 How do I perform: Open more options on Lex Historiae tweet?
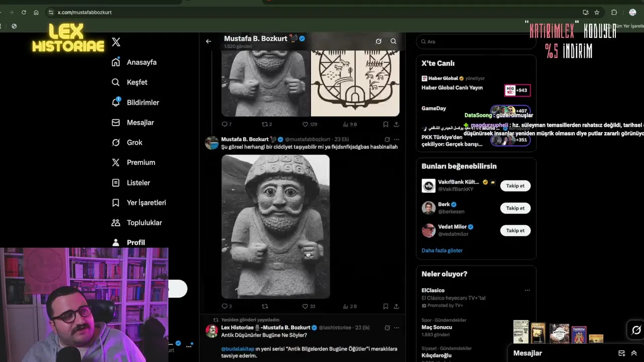coord(396,327)
